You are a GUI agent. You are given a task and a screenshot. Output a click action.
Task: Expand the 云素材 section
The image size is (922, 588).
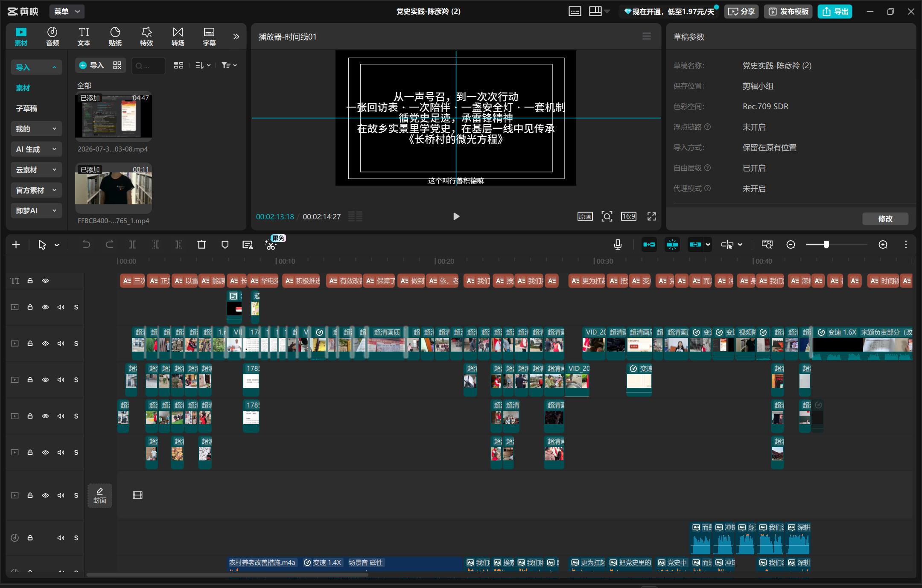tap(36, 170)
